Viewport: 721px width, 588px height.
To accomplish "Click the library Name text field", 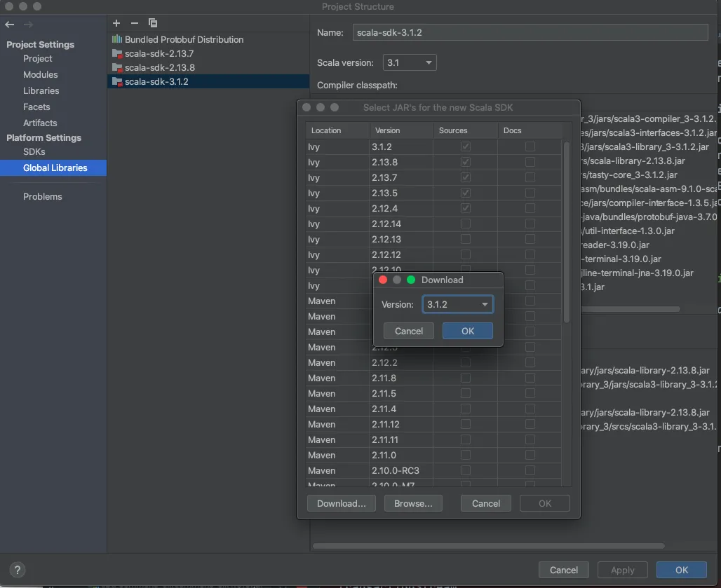I will (530, 32).
